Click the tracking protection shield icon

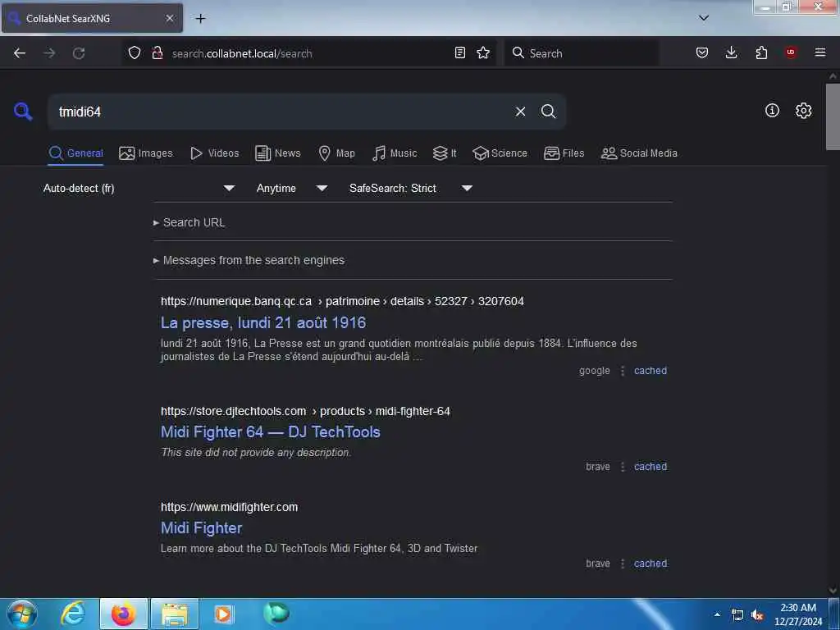(x=135, y=52)
